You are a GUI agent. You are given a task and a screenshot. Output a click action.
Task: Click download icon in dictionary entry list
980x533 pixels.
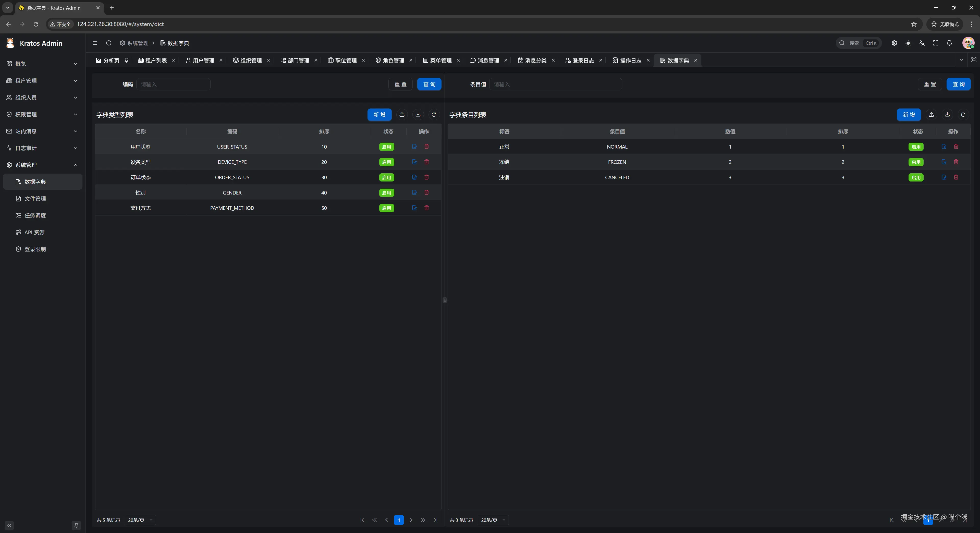[x=947, y=115]
